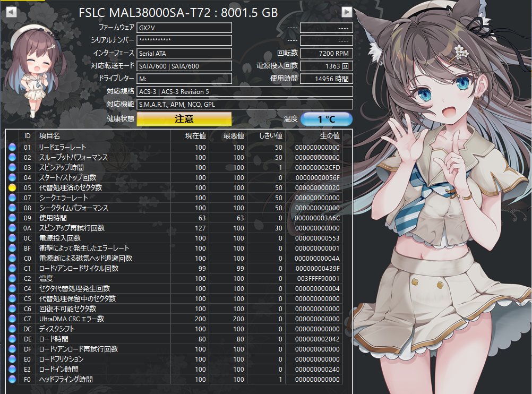Click status orb for 08 シークタイムパフォーマンス
The height and width of the screenshot is (394, 532).
pos(12,208)
